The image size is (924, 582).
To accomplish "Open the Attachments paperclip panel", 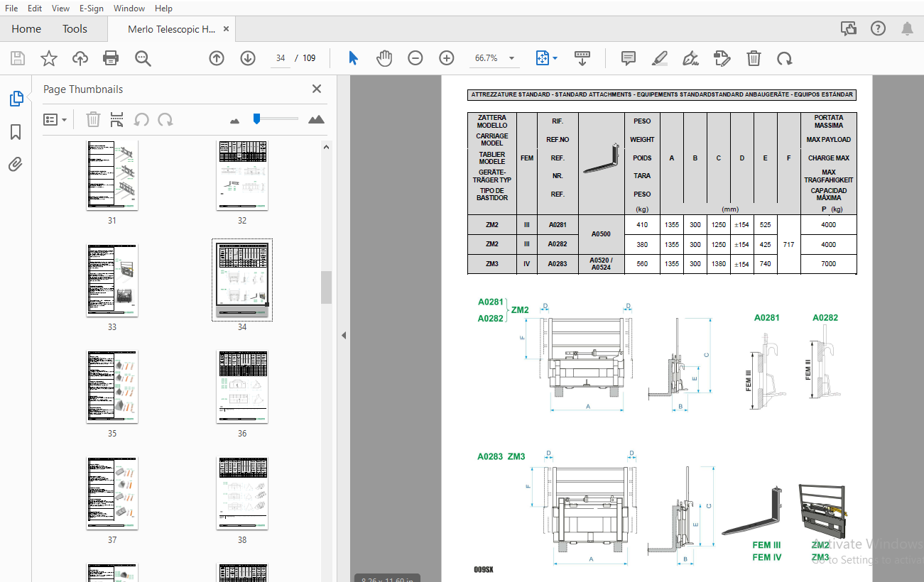I will [x=16, y=165].
